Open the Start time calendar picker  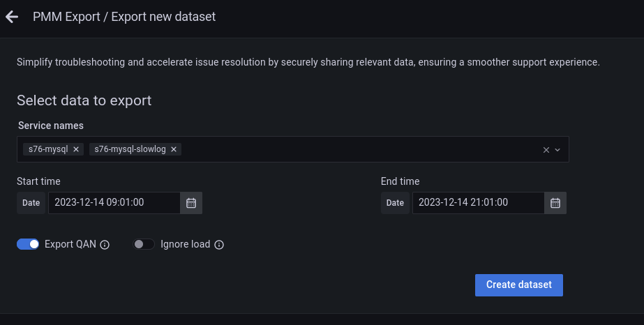[x=191, y=203]
